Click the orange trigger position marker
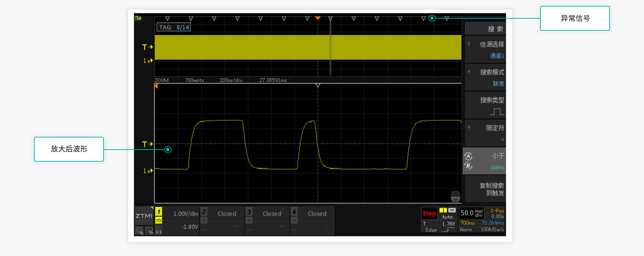Viewport: 644px width, 256px height. pyautogui.click(x=318, y=18)
